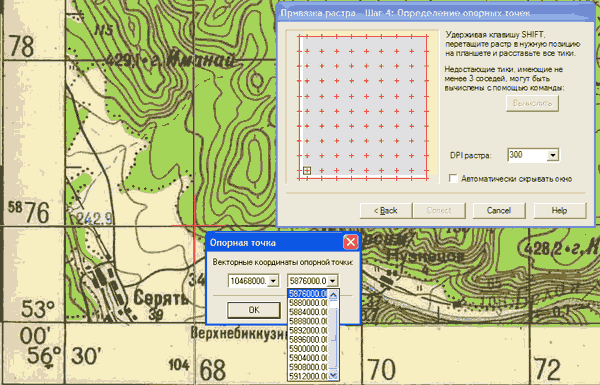600x385 pixels.
Task: Choose 5900000.00 in the dropdown list
Action: pyautogui.click(x=308, y=349)
